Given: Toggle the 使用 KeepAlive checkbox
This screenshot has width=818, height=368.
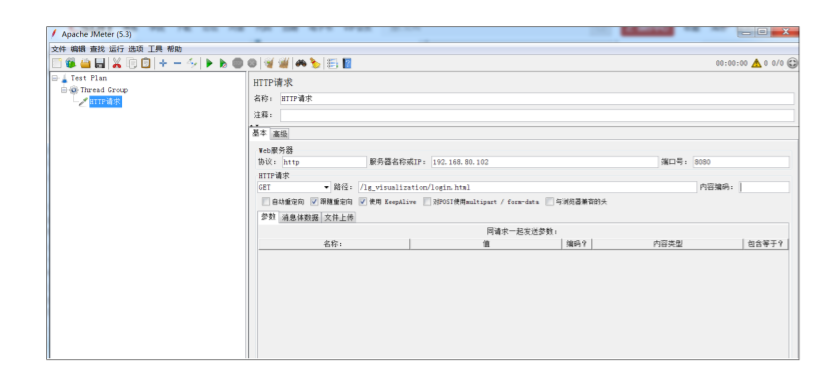Looking at the screenshot, I should (x=363, y=201).
